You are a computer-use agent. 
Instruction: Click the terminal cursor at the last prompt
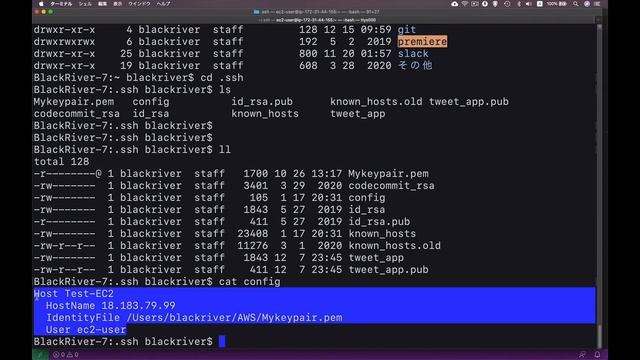click(x=222, y=342)
